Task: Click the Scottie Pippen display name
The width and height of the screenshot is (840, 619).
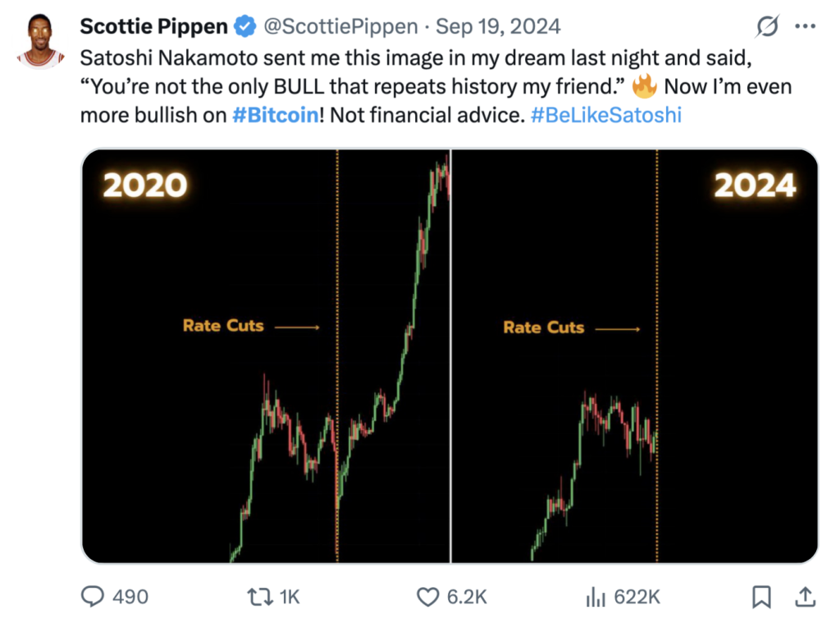Action: point(153,26)
